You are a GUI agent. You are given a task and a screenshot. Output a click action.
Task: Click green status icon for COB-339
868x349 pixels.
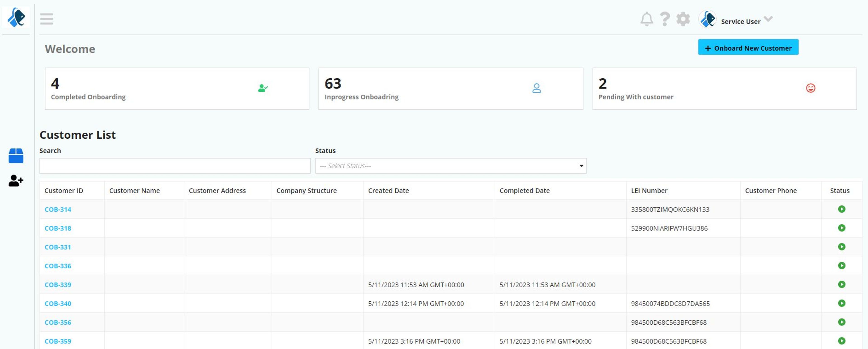(x=841, y=284)
